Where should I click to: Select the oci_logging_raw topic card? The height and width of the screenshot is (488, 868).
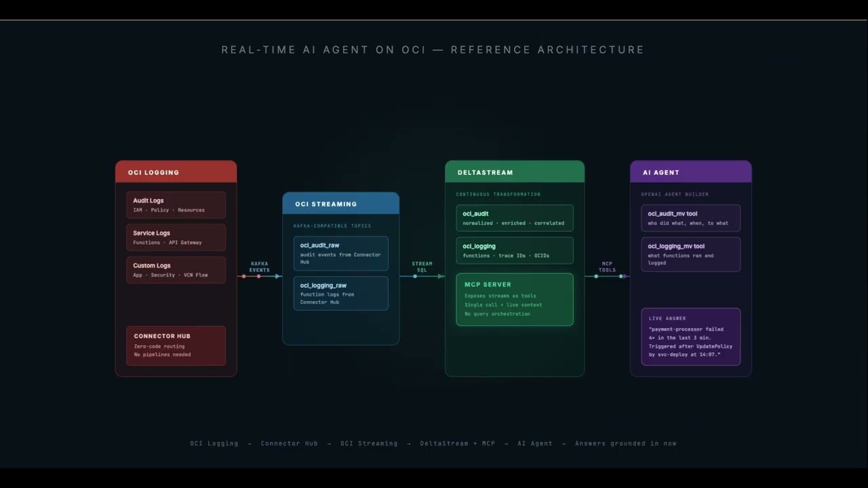pyautogui.click(x=340, y=293)
